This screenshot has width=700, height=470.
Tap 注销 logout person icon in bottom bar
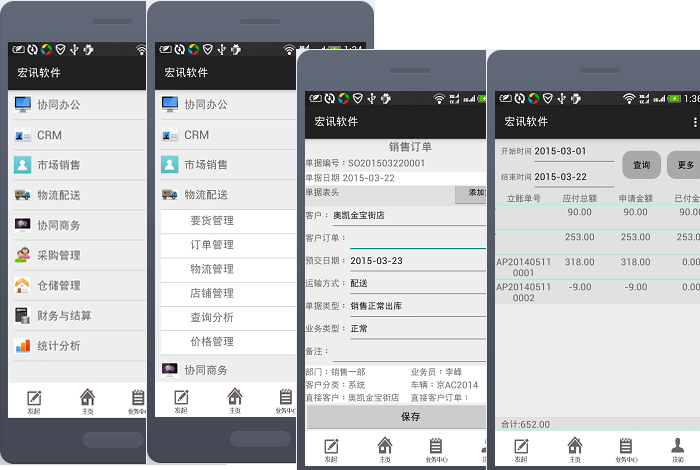678,447
